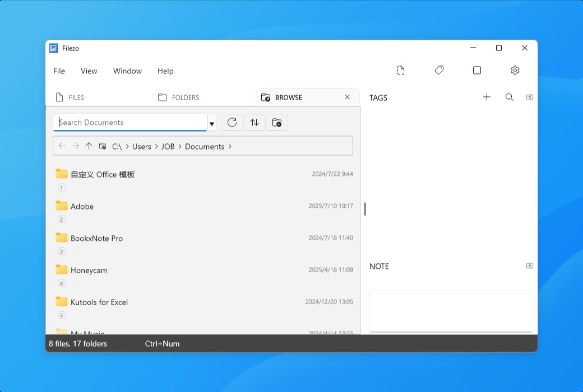Click date 2025/7/10 10:17
The width and height of the screenshot is (583, 392).
[x=331, y=206]
